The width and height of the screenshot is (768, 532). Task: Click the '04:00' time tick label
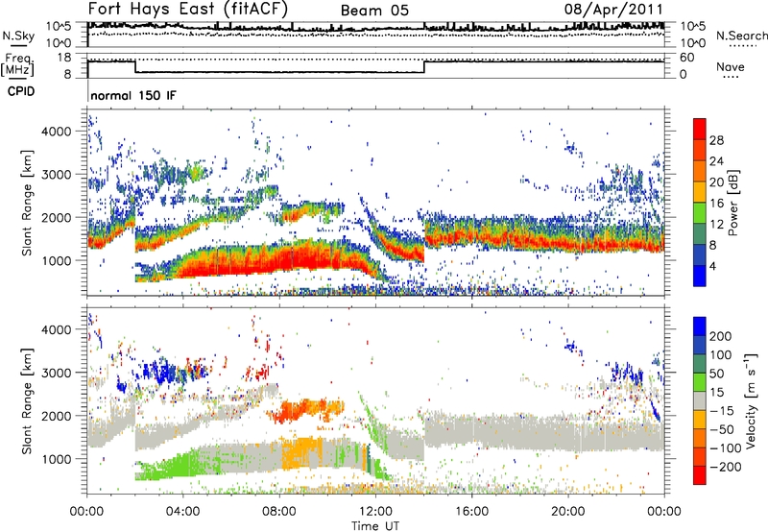click(183, 512)
